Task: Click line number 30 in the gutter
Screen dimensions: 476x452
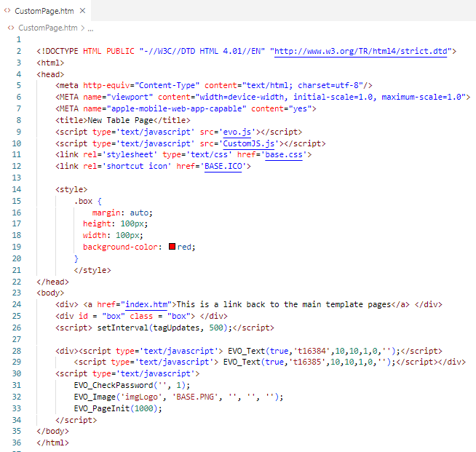Action: [x=17, y=373]
